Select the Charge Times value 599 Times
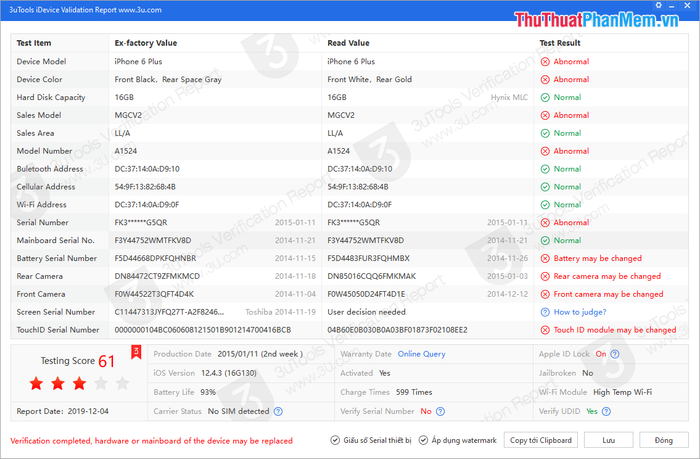The height and width of the screenshot is (459, 700). tap(414, 392)
